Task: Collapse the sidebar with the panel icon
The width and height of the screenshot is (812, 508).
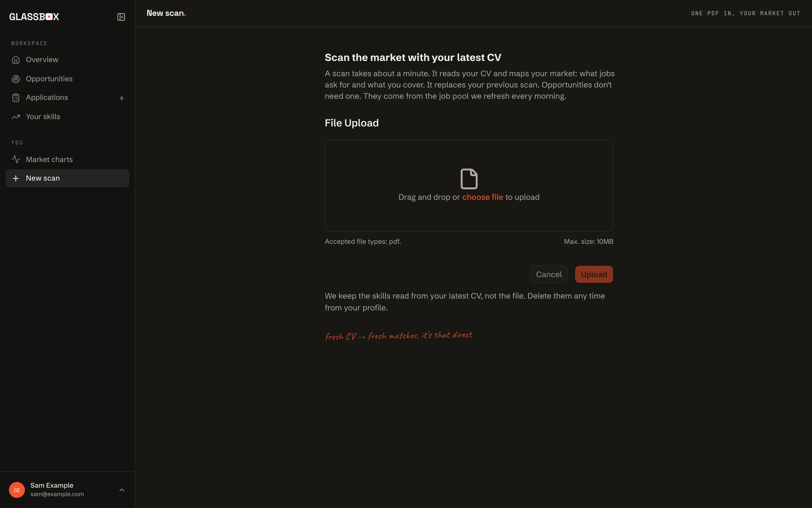Action: pyautogui.click(x=121, y=17)
